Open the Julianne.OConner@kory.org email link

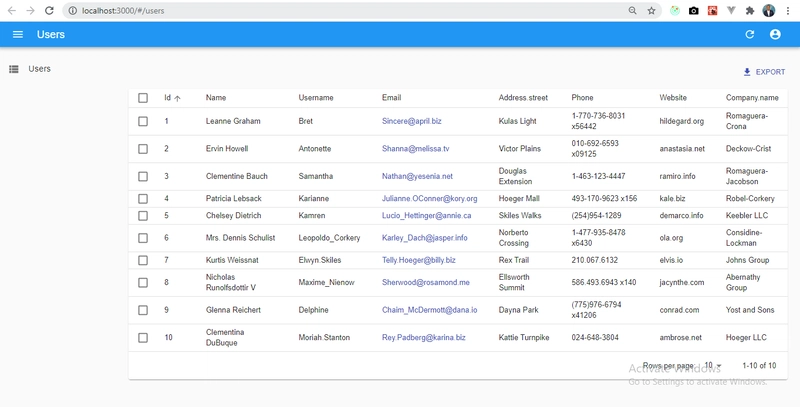[430, 199]
